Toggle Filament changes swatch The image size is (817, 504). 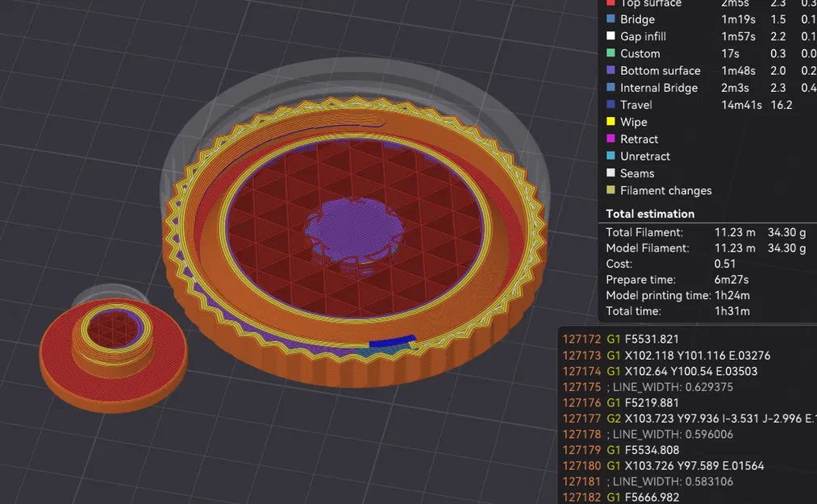tap(611, 190)
